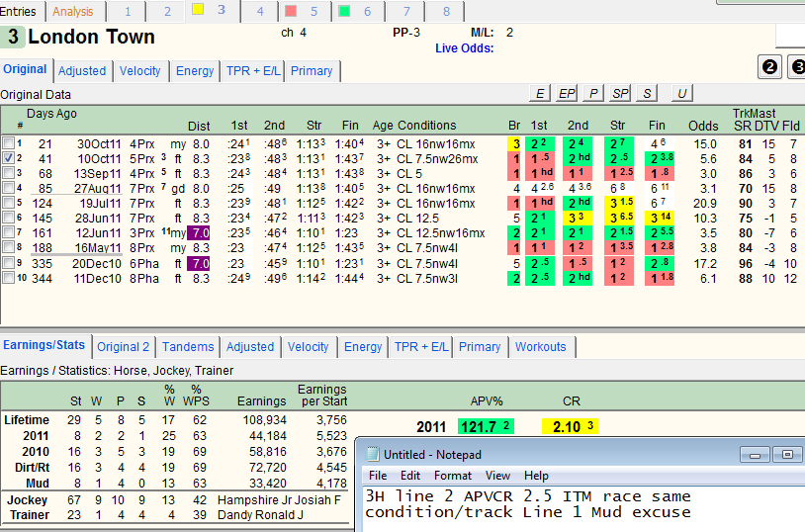Click green color marker on tab 6
The image size is (805, 532).
(344, 11)
